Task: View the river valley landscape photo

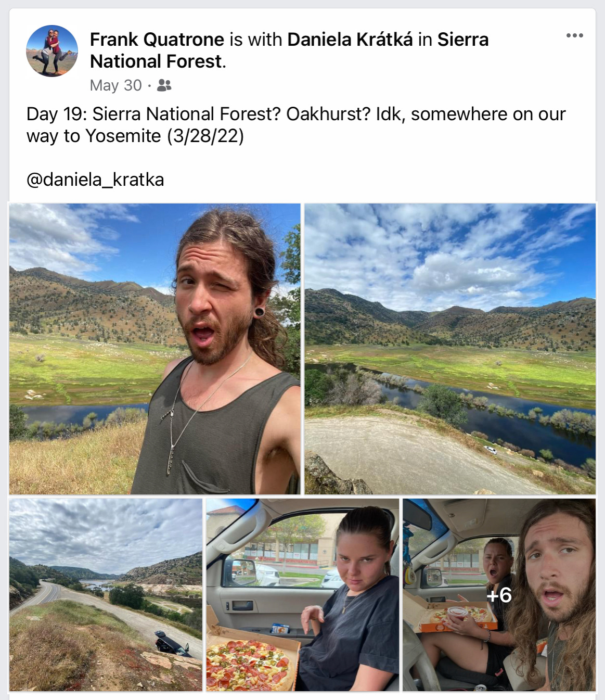Action: coord(449,349)
